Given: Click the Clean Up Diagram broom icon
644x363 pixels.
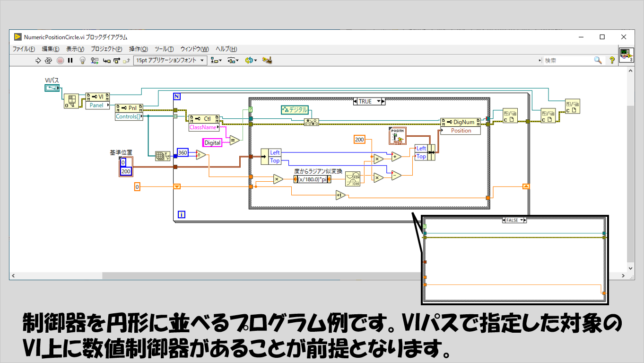Looking at the screenshot, I should (x=267, y=60).
